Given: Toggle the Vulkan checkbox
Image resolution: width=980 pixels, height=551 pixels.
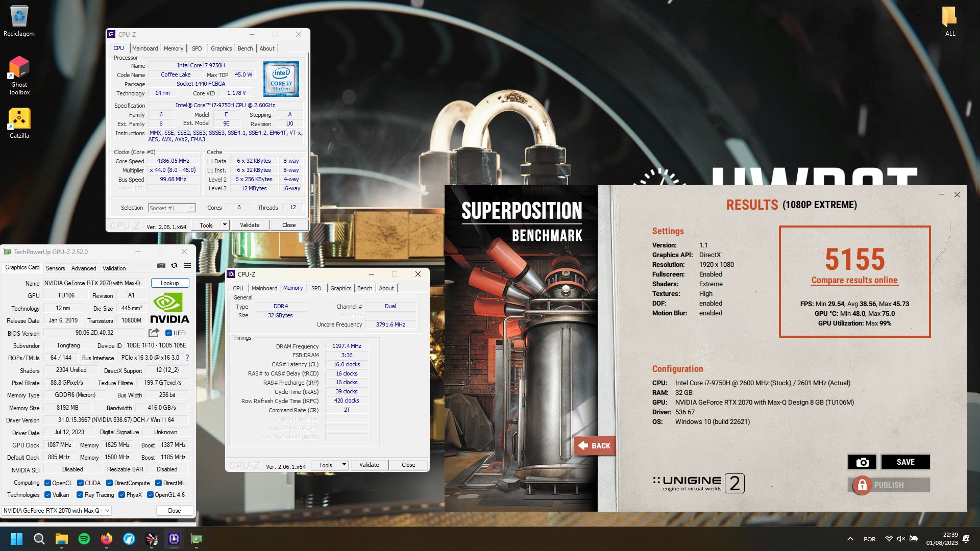Looking at the screenshot, I should (x=47, y=495).
